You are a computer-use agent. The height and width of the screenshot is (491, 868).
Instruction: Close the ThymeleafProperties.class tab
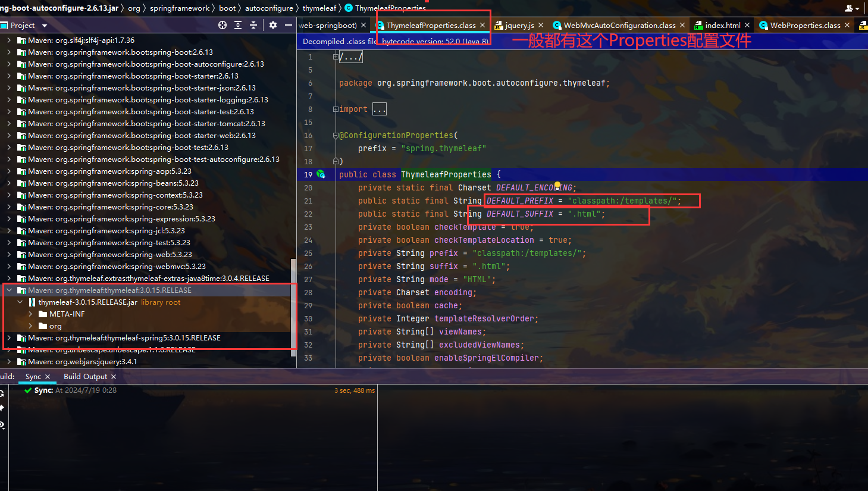[482, 25]
